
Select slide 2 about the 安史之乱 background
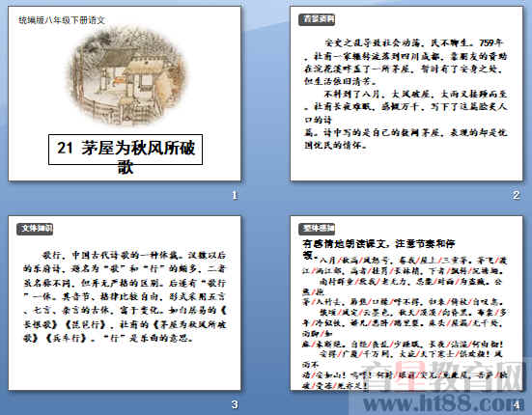pos(406,94)
